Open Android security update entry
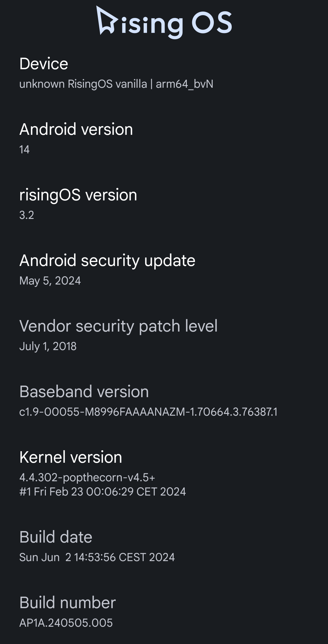The width and height of the screenshot is (328, 644). pyautogui.click(x=164, y=270)
